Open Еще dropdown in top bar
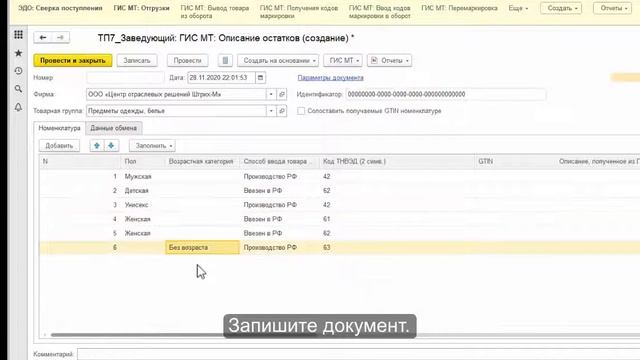This screenshot has width=640, height=360. [518, 8]
